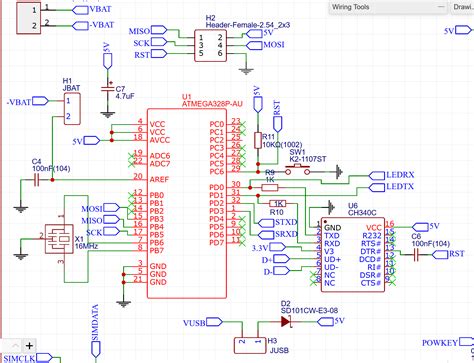Click the AREF pin label on U1

click(159, 180)
